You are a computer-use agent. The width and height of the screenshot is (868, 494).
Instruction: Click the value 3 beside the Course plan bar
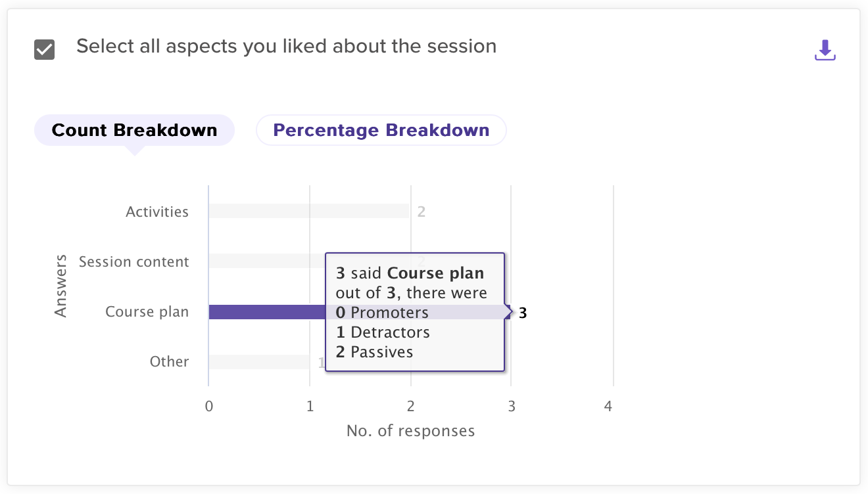523,313
